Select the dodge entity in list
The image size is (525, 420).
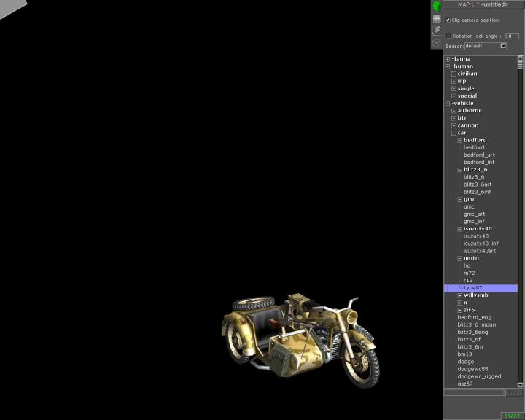click(x=466, y=362)
